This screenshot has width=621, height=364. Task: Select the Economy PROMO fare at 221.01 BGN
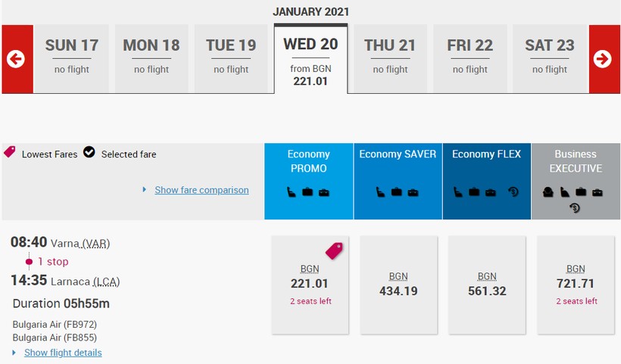310,284
